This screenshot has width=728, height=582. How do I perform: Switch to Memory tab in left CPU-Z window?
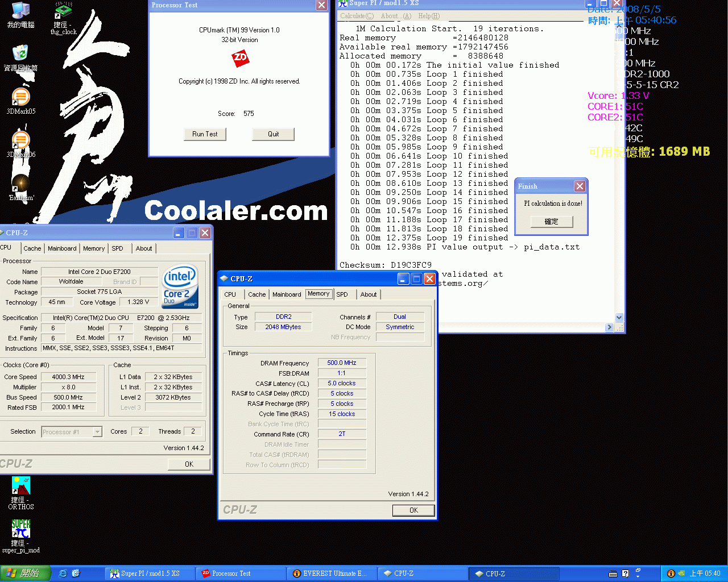[x=94, y=248]
